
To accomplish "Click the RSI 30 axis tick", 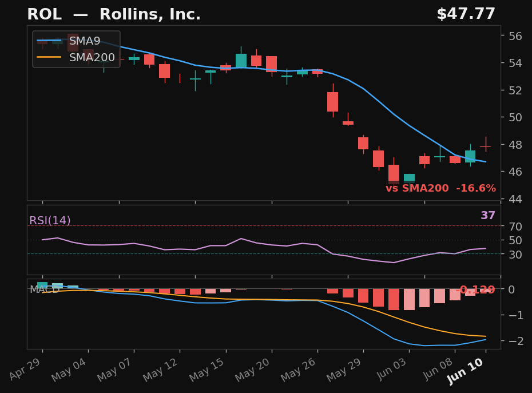I will pos(515,254).
